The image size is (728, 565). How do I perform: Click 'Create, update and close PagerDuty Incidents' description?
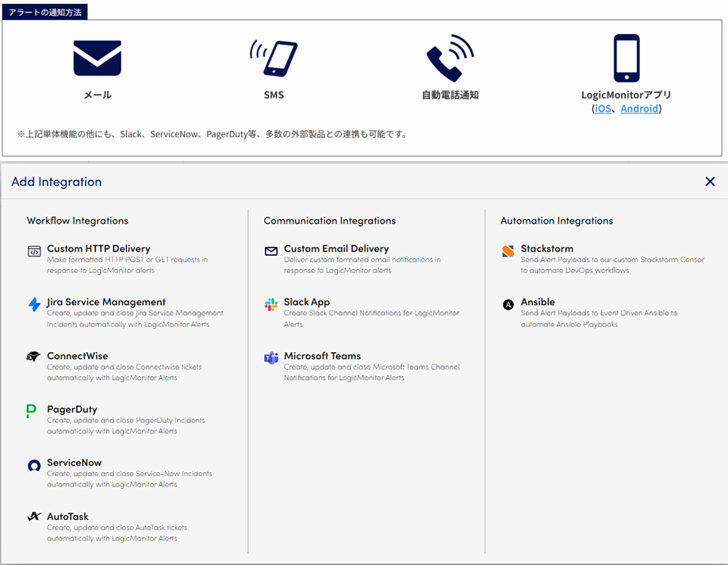point(126,425)
